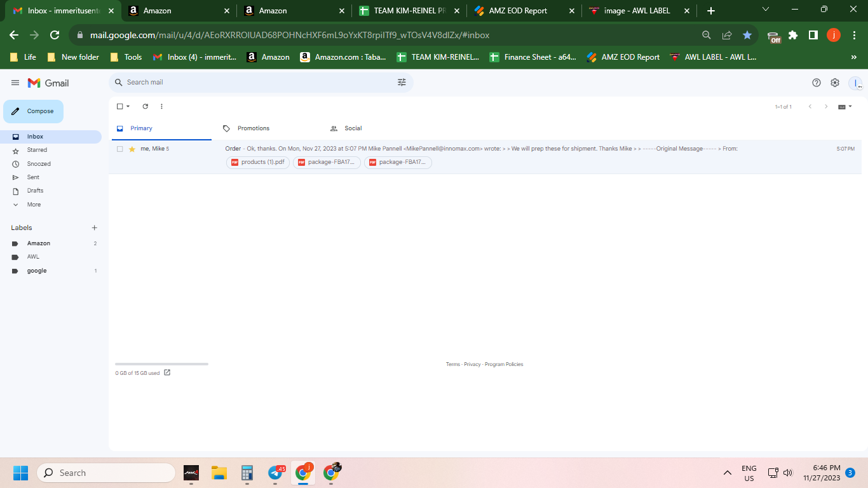Open the Terms link

point(453,365)
